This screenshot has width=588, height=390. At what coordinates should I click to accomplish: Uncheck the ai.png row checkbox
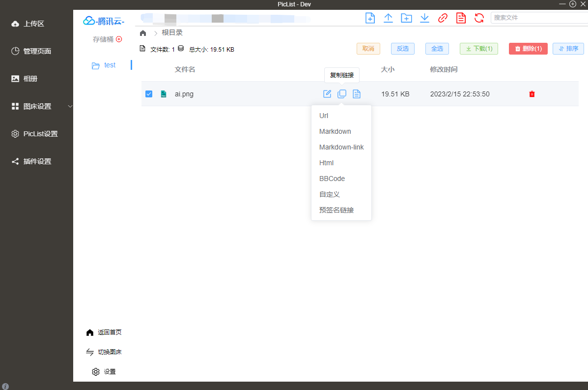coord(149,94)
